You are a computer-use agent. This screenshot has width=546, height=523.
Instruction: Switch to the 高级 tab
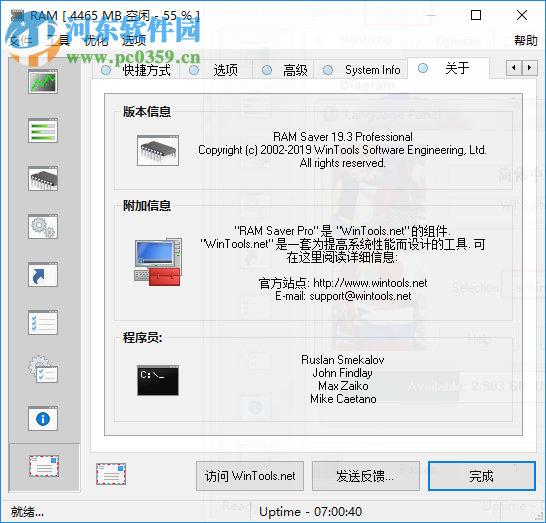tap(283, 70)
